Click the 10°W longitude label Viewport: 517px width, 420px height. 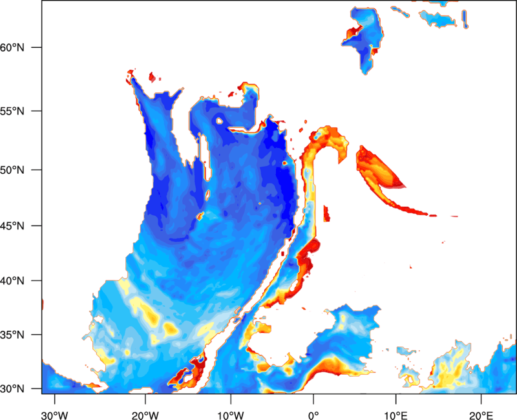(x=231, y=415)
